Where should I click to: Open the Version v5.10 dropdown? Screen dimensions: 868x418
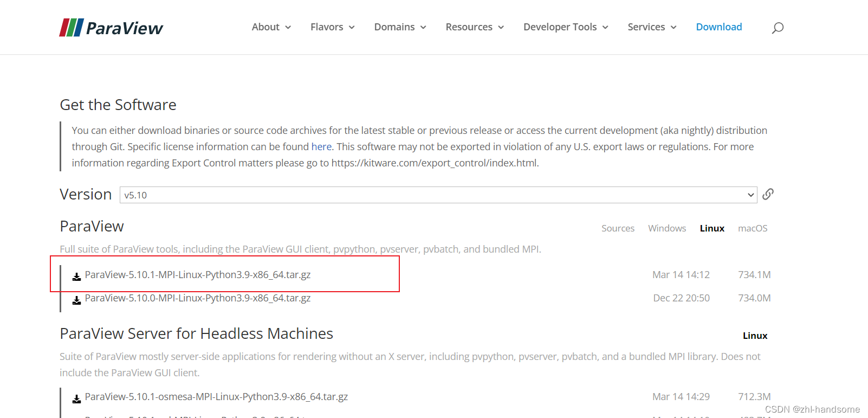tap(438, 195)
